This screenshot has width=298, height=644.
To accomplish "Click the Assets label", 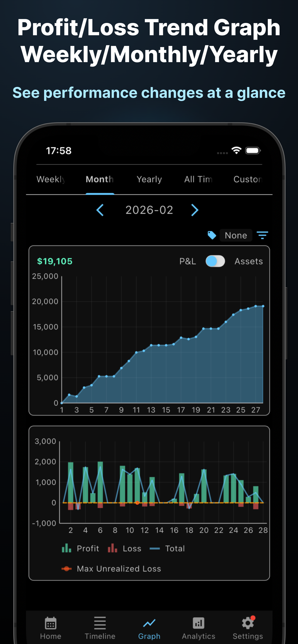I will [249, 261].
